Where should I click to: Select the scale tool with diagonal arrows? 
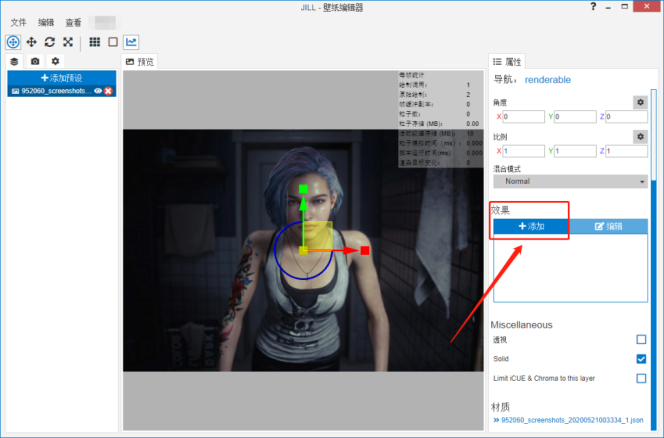(68, 42)
